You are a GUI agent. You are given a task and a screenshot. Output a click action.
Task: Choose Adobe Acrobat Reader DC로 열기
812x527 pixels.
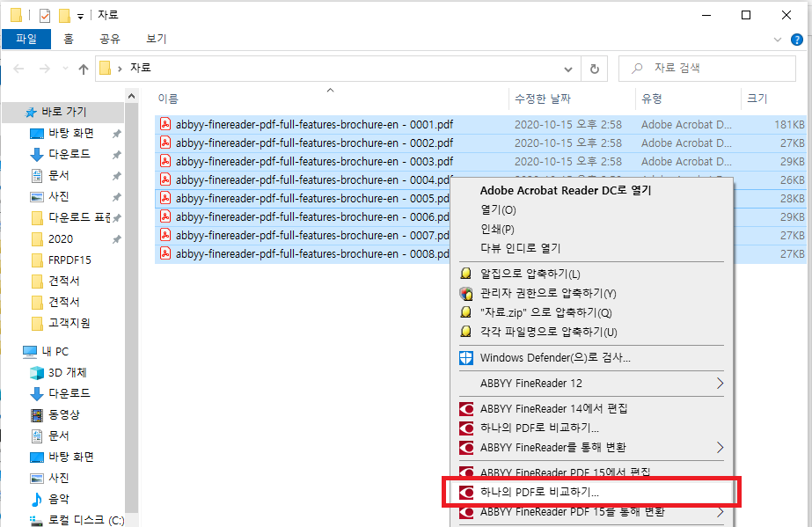(x=566, y=191)
